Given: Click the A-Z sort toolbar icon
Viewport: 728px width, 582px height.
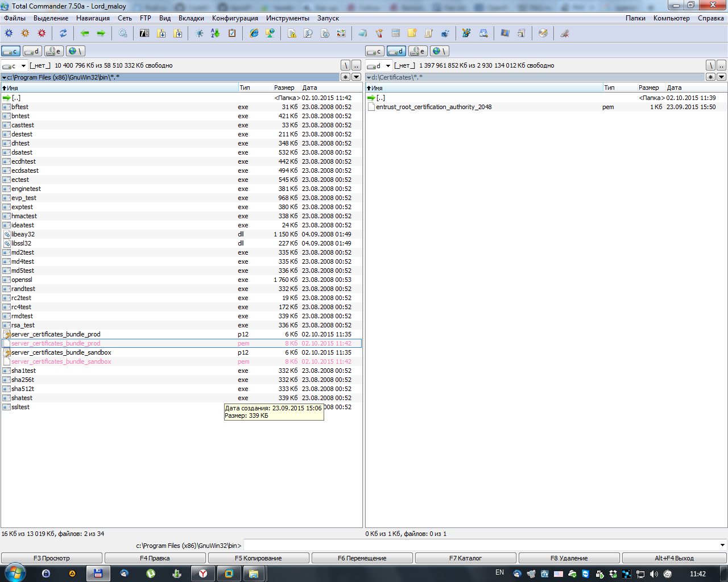Looking at the screenshot, I should 216,34.
